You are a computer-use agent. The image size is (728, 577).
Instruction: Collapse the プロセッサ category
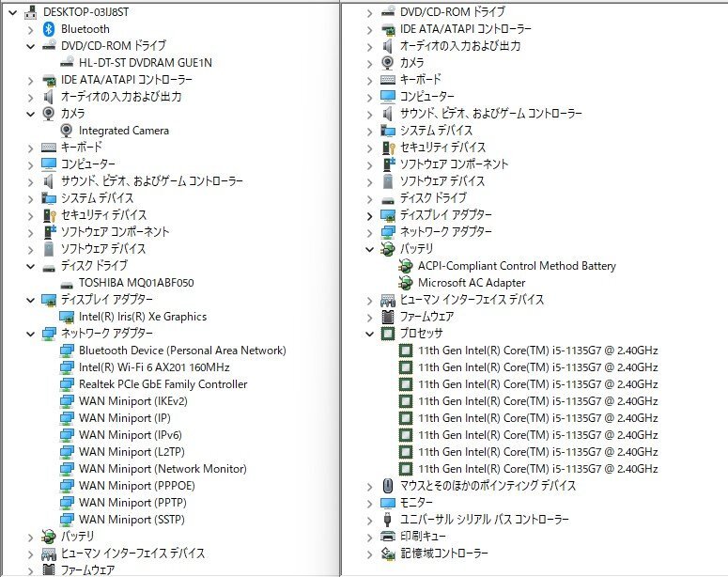point(369,334)
